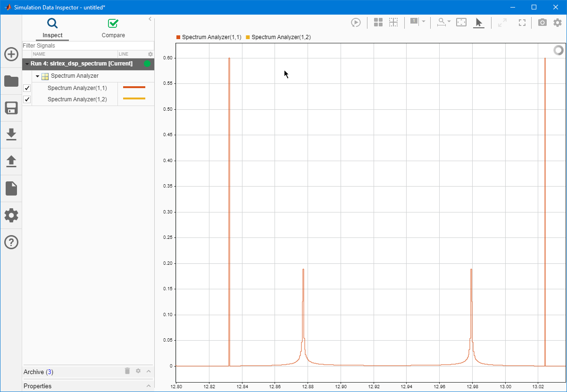Click the New session plus icon
This screenshot has width=567, height=392.
(11, 54)
